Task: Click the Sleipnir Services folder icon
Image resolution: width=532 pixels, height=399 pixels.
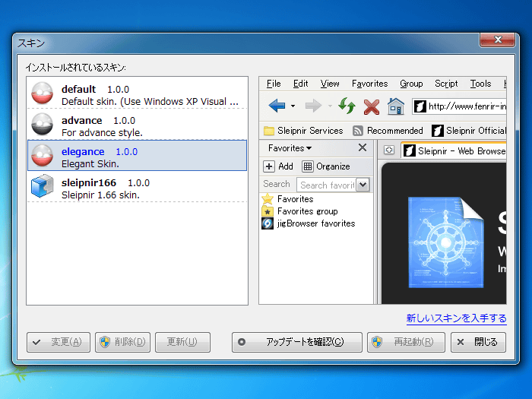Action: (x=269, y=131)
